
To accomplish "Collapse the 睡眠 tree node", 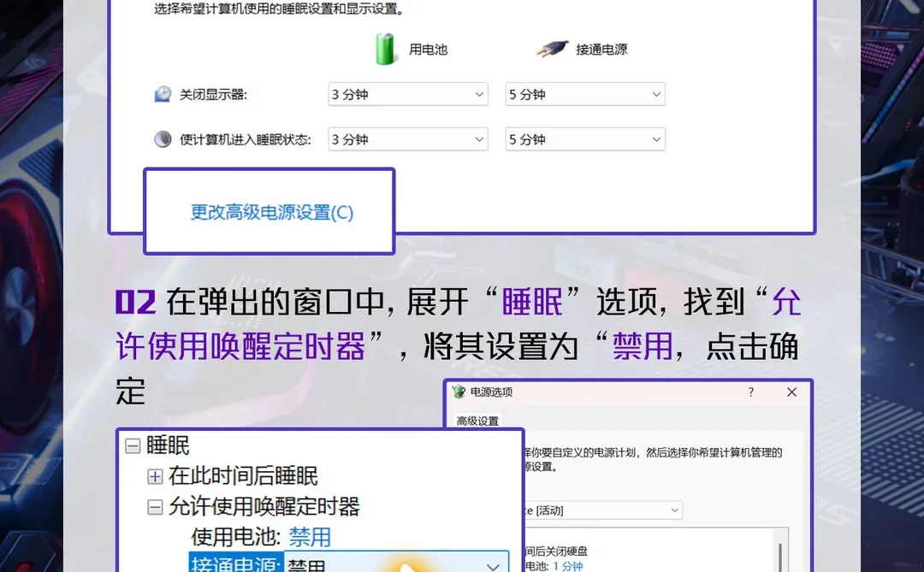I will tap(133, 446).
